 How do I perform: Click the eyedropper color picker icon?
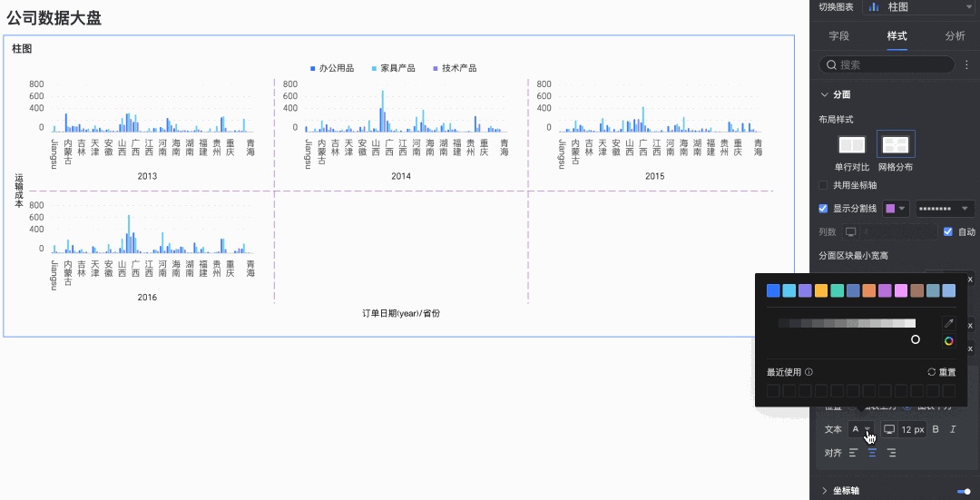pyautogui.click(x=949, y=323)
